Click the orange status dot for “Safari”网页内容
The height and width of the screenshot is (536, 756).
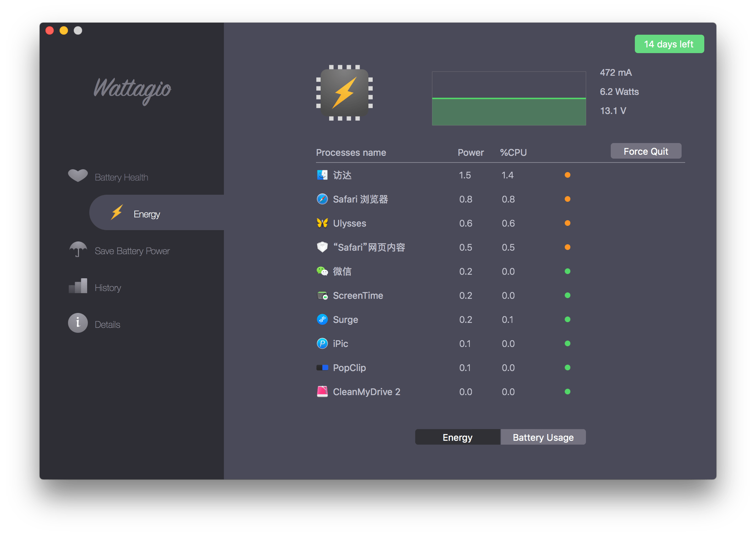pos(568,247)
